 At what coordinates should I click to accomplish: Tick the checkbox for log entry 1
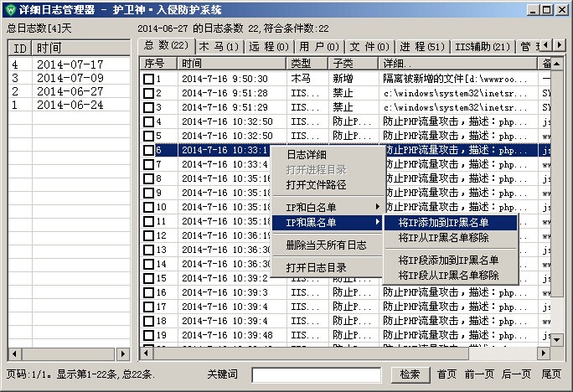[148, 79]
